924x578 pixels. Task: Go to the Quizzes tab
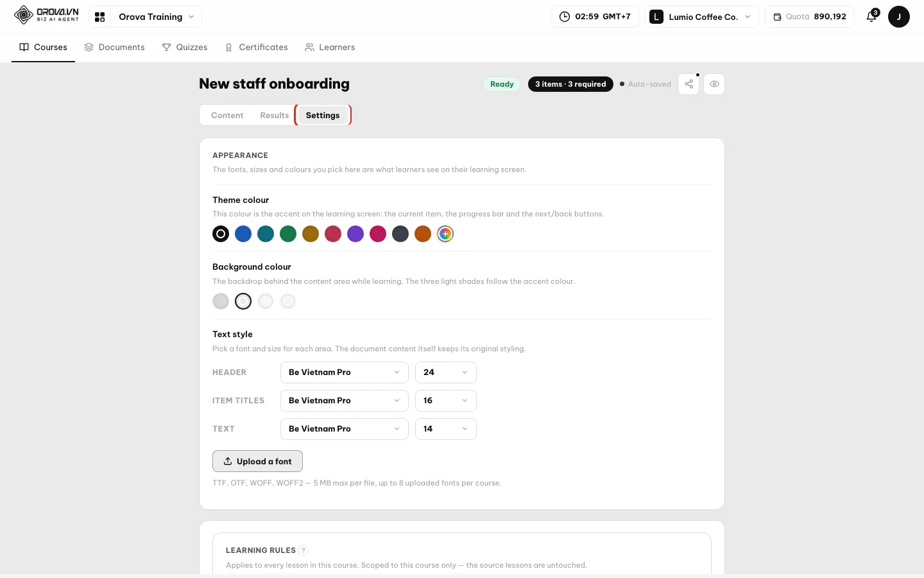point(185,48)
